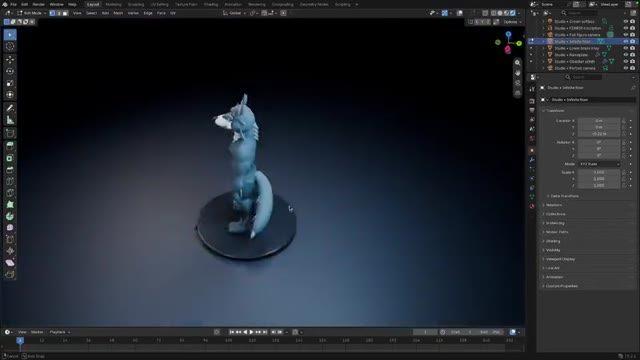Viewport: 640px width, 360px height.
Task: Switch viewport to solid shading
Action: click(x=500, y=13)
